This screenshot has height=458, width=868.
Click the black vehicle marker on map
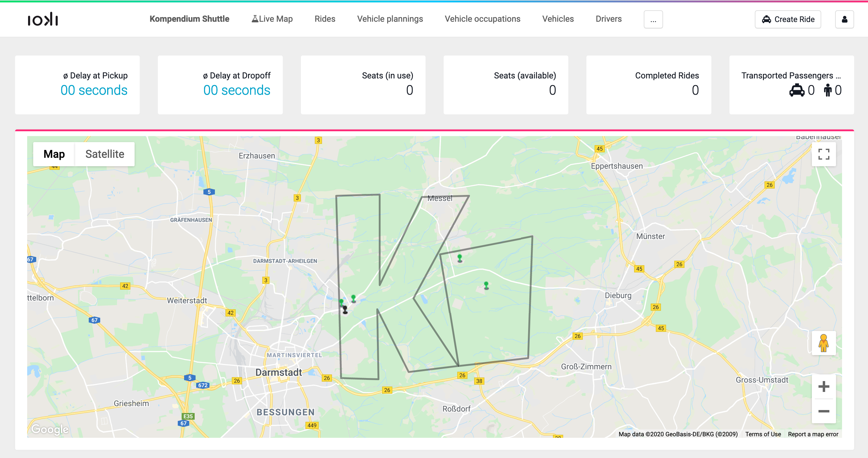click(345, 310)
